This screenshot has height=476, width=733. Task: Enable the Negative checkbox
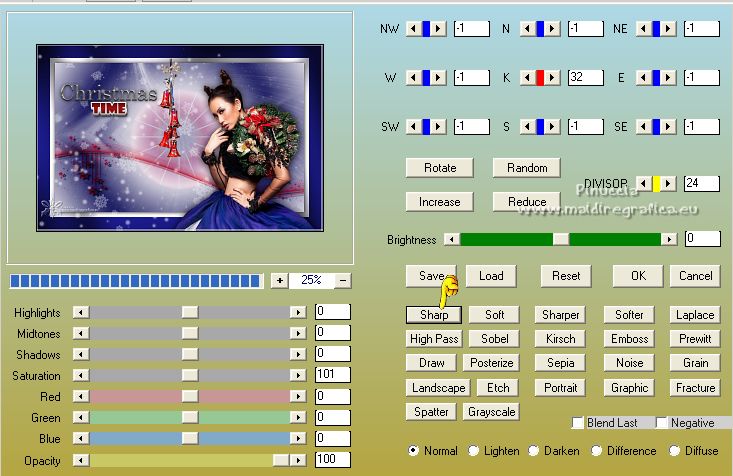(661, 423)
